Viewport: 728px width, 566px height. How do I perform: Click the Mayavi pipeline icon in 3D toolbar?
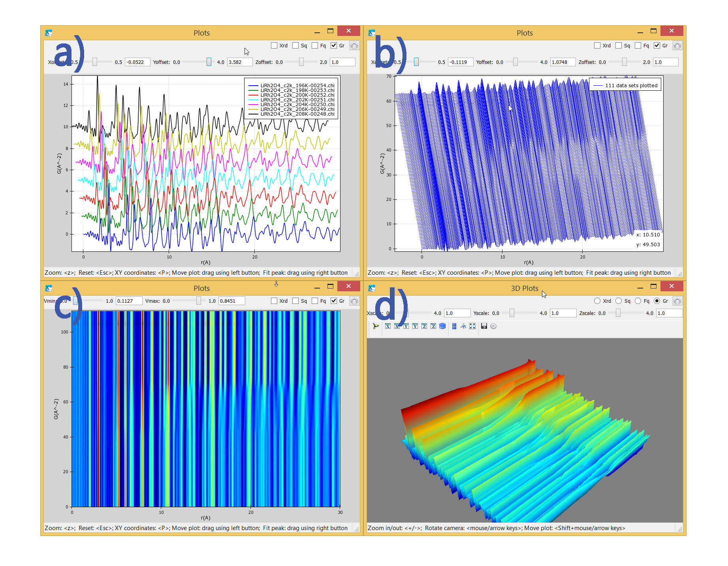pyautogui.click(x=376, y=326)
